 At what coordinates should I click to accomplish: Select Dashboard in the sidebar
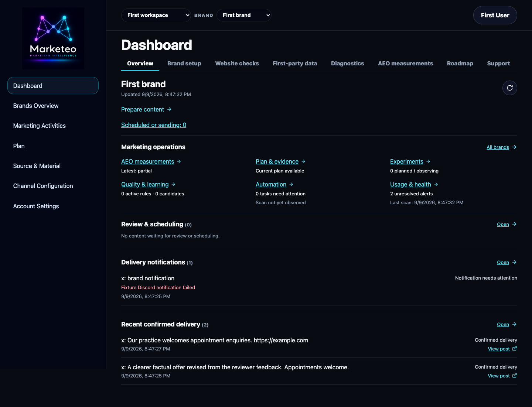53,86
